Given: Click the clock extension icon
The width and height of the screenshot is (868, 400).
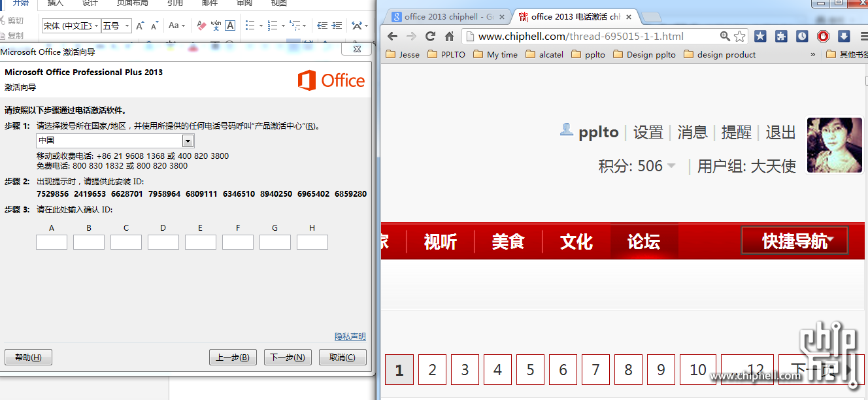Looking at the screenshot, I should point(802,37).
